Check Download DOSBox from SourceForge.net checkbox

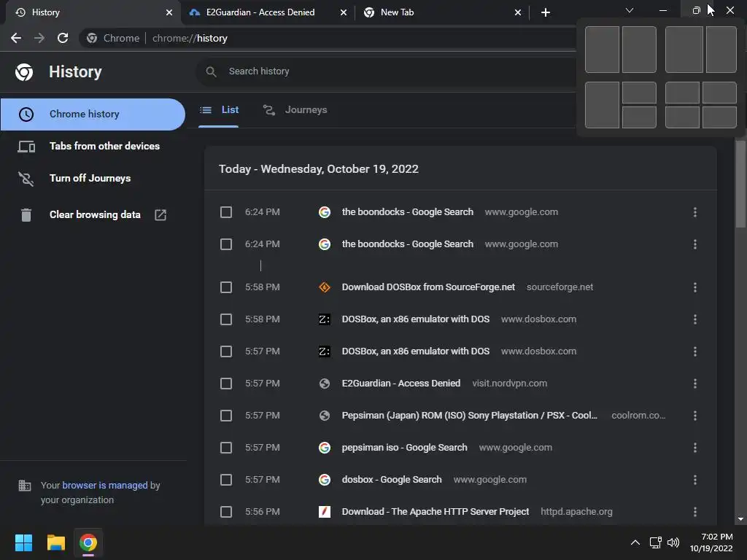(226, 287)
